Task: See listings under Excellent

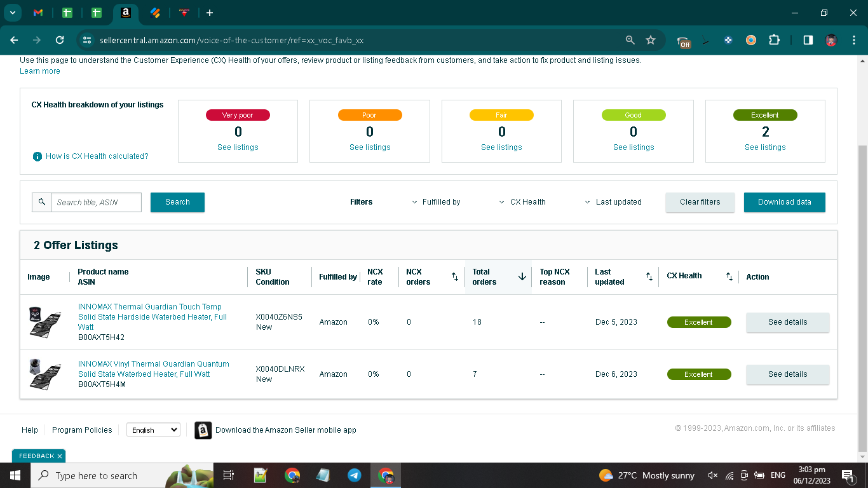Action: pyautogui.click(x=765, y=147)
